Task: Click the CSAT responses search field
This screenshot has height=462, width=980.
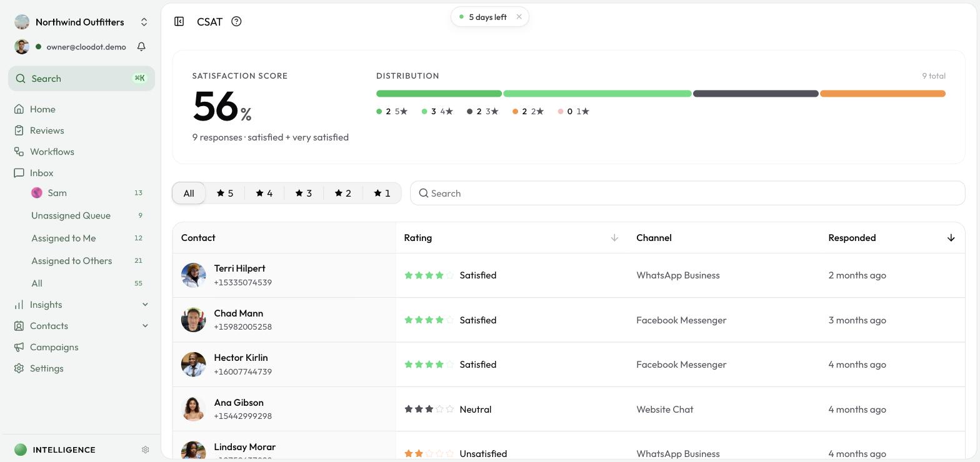Action: pos(687,193)
